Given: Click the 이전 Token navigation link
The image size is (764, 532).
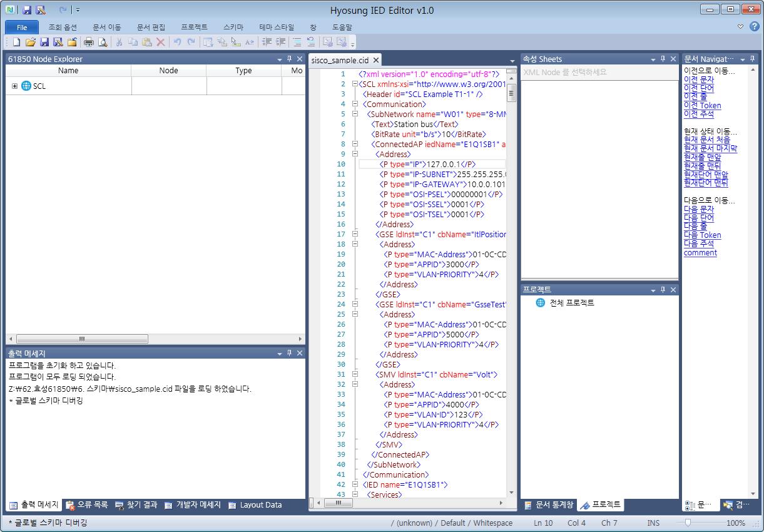Looking at the screenshot, I should click(703, 106).
